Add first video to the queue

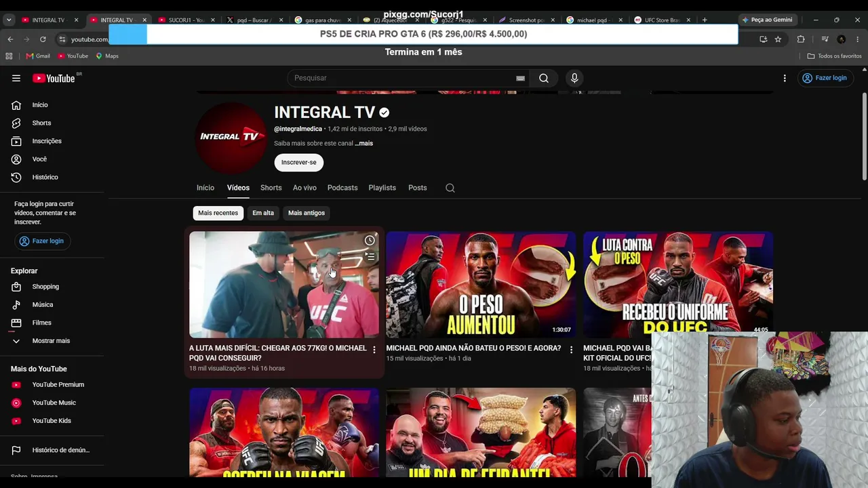(x=370, y=257)
